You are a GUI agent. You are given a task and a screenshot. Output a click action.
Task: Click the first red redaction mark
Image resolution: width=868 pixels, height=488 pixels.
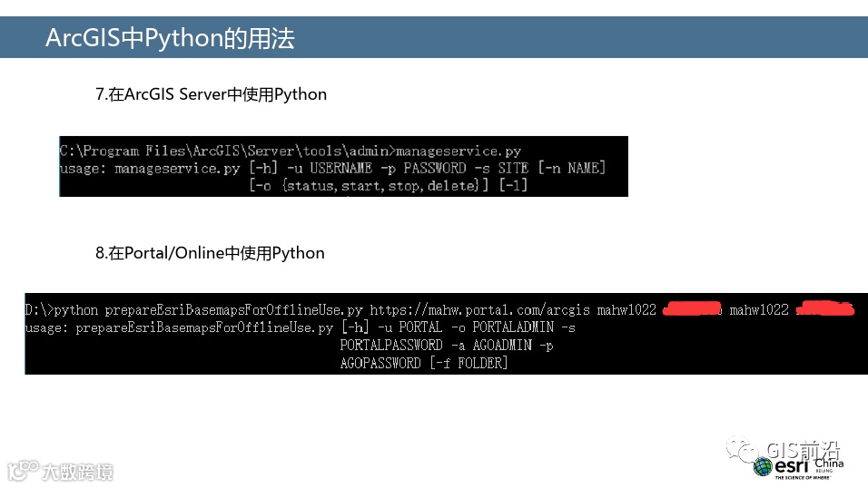(x=692, y=308)
